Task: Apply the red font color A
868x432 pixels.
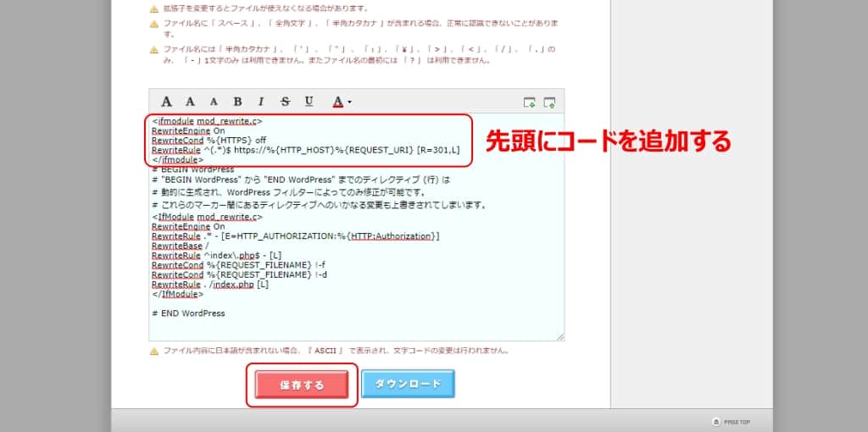Action: tap(337, 102)
